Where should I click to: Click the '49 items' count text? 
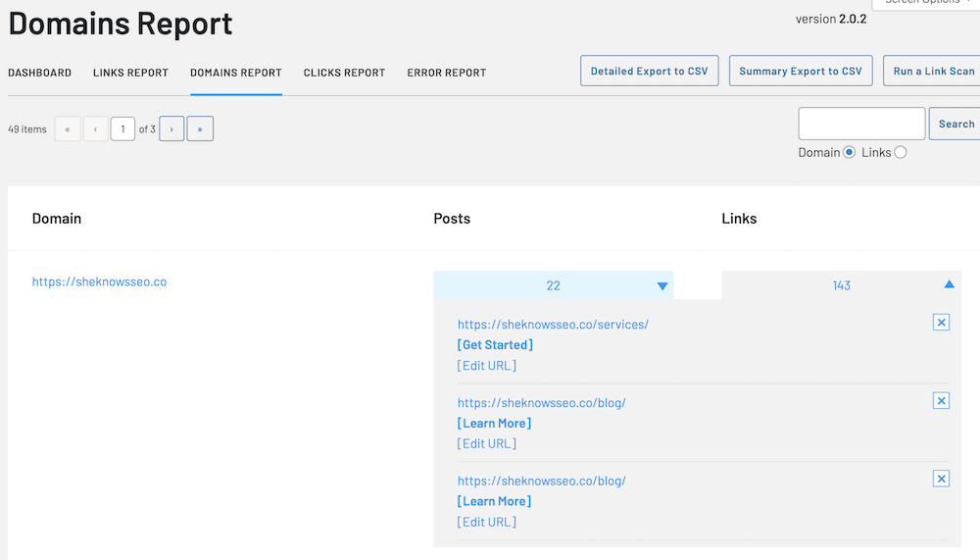click(x=27, y=129)
